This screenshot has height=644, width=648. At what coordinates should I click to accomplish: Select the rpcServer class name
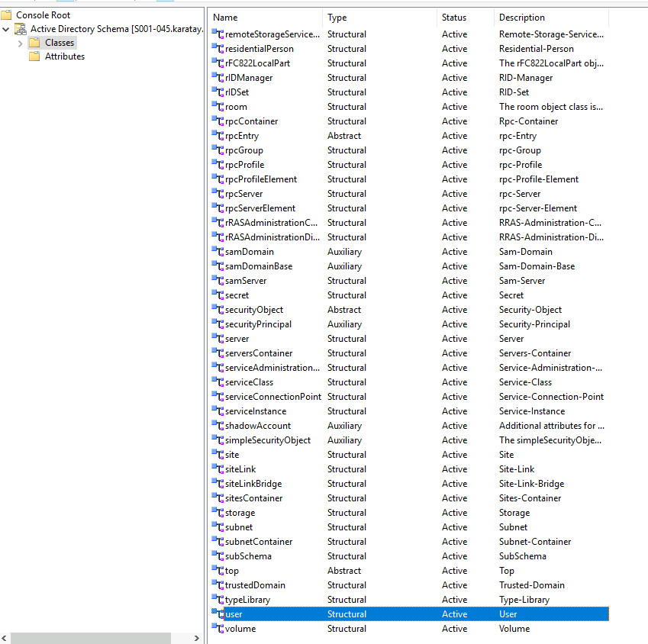[x=243, y=193]
